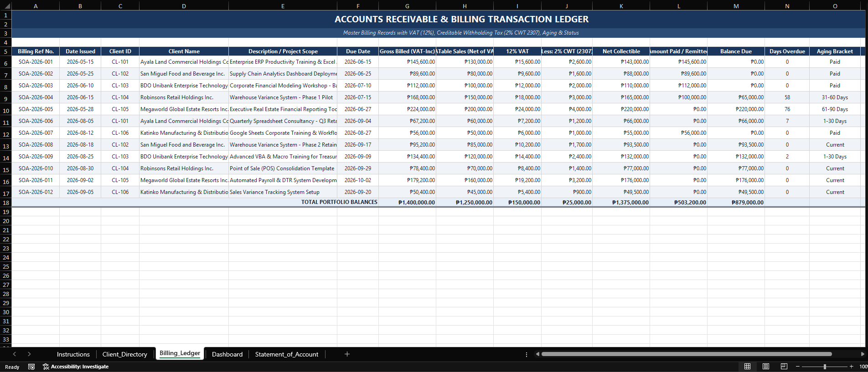Image resolution: width=868 pixels, height=372 pixels.
Task: Select row 18 header
Action: click(x=6, y=203)
